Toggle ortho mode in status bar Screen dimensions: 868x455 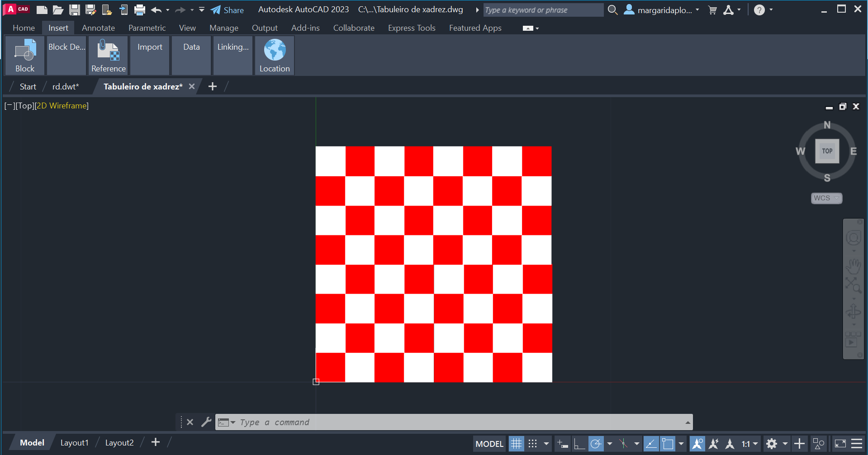coord(579,444)
